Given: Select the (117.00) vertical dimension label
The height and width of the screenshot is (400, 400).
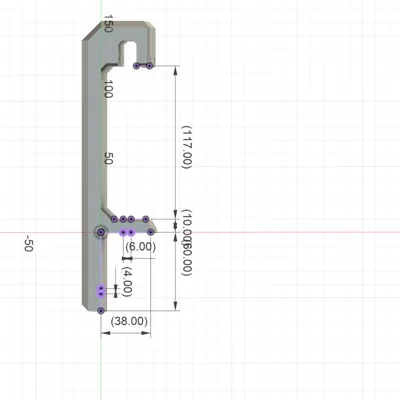Looking at the screenshot, I should coord(187,147).
